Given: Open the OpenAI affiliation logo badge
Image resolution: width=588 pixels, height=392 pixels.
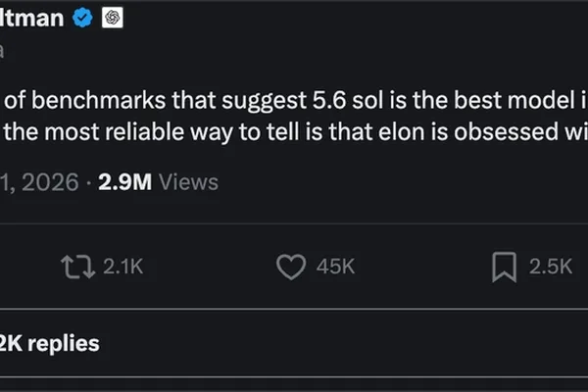Looking at the screenshot, I should [113, 18].
